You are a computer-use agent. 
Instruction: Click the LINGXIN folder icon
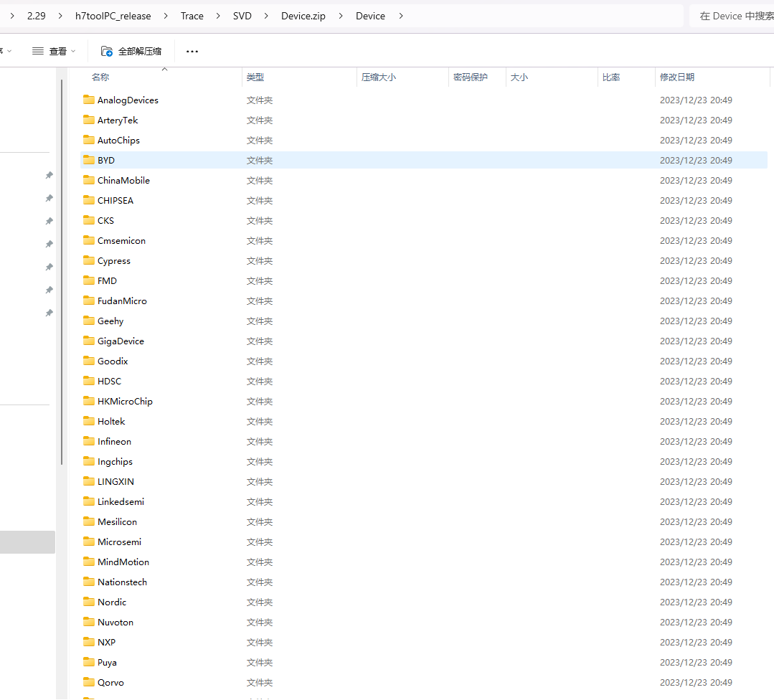(x=89, y=481)
